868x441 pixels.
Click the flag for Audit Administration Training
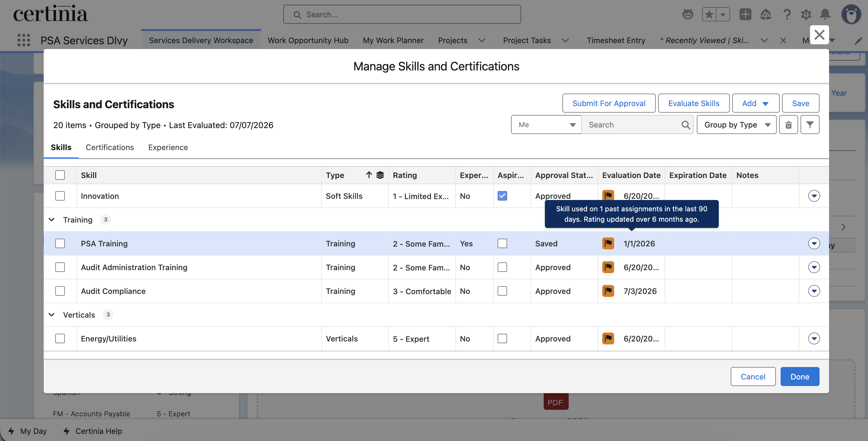tap(608, 267)
